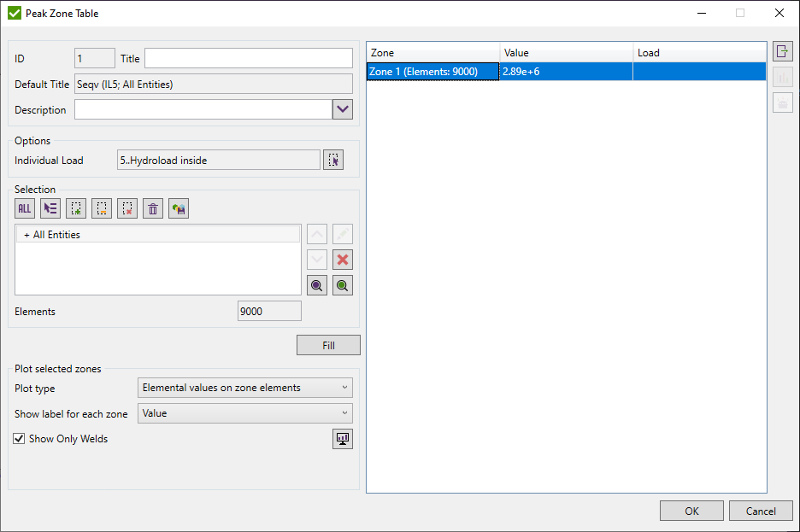The width and height of the screenshot is (800, 532).
Task: Click the remove-from-selection icon
Action: (101, 208)
